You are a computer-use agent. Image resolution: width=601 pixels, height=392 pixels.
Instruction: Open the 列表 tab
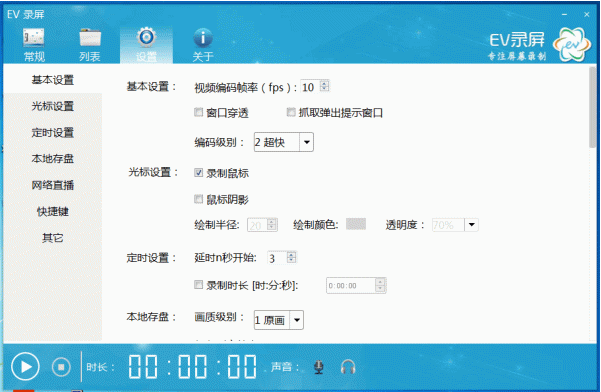point(90,45)
